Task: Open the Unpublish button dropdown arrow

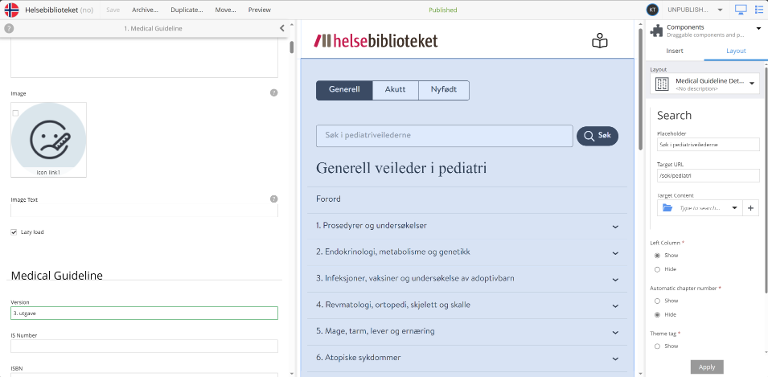Action: (720, 10)
